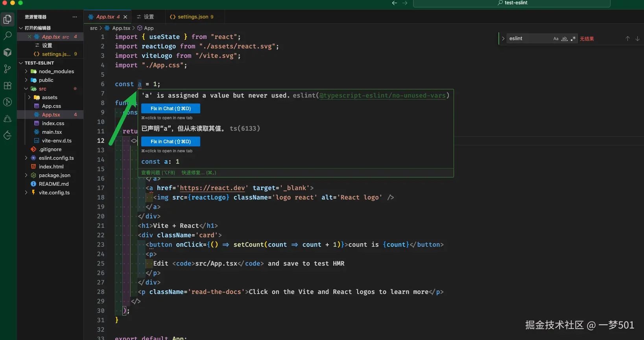Click the React icon beside main.tsx
Viewport: 644px width, 340px height.
(x=37, y=132)
